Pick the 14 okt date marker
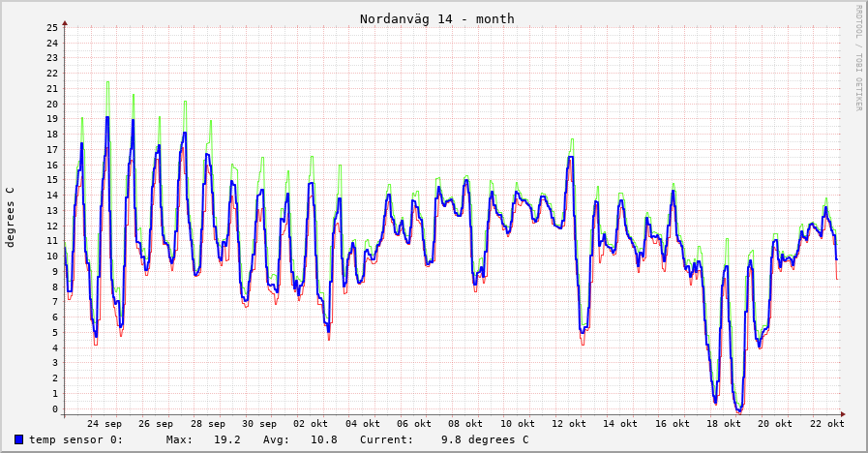 [x=621, y=423]
